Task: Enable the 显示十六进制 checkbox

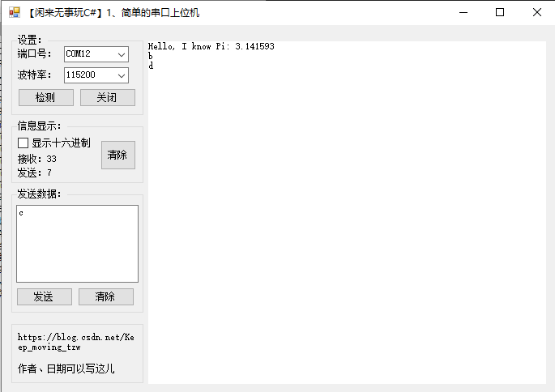Action: [x=23, y=143]
